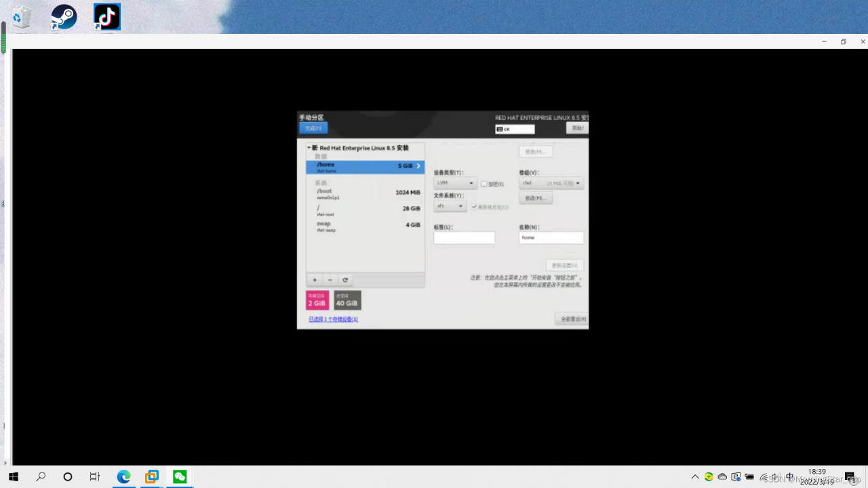This screenshot has width=868, height=488.
Task: Open the green 360 security tray icon
Action: tap(709, 476)
